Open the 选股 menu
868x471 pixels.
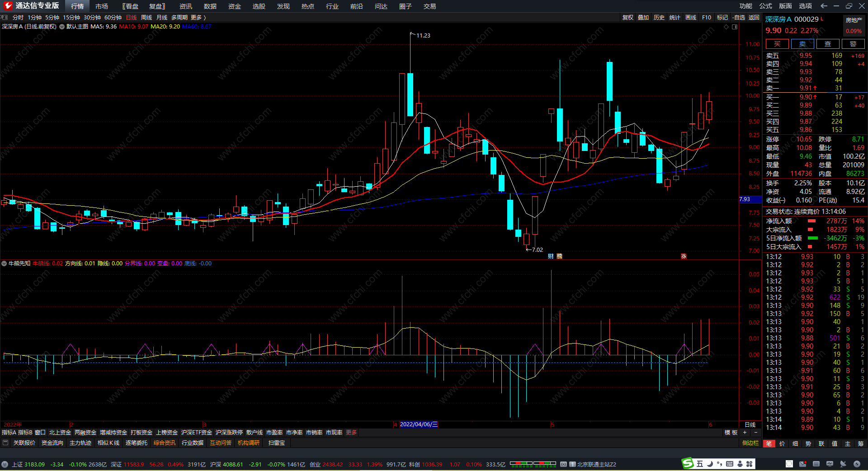point(259,6)
